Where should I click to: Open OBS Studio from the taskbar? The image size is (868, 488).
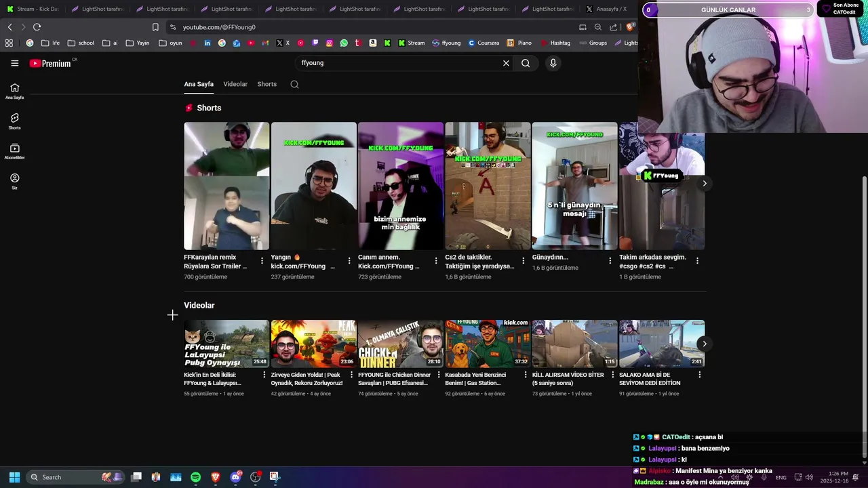(x=255, y=477)
